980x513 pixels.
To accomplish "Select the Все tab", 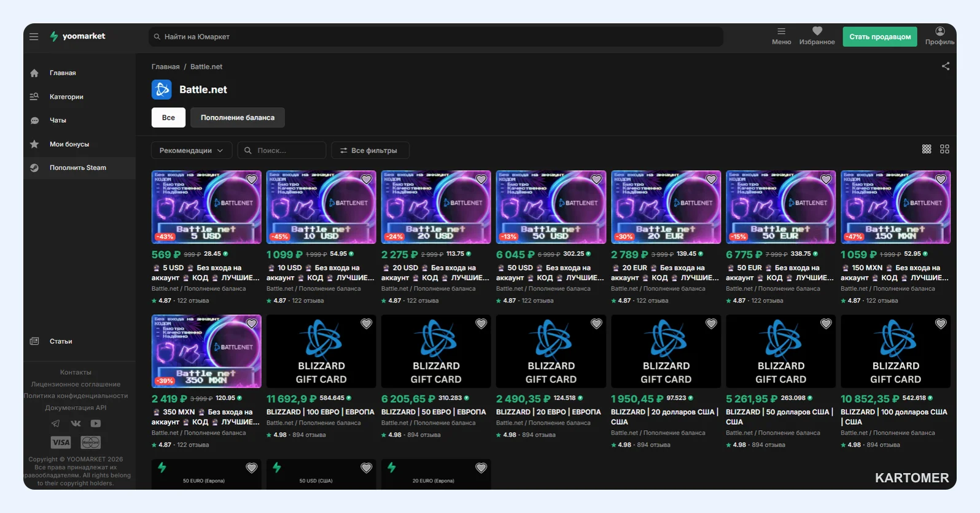I will click(168, 118).
